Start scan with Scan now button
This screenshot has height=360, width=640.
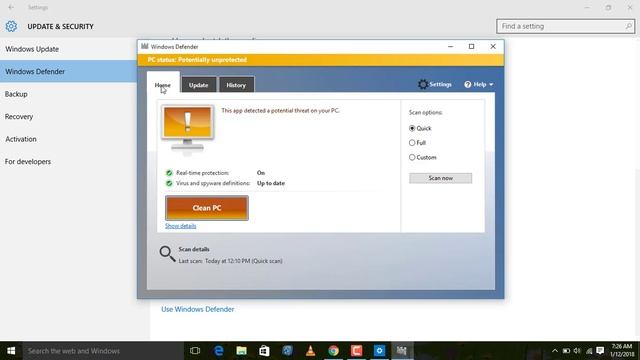[x=440, y=178]
